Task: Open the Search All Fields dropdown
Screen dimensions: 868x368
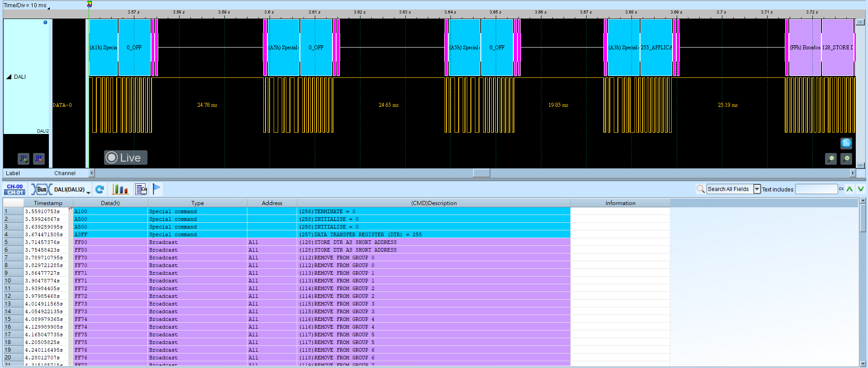Action: [757, 189]
